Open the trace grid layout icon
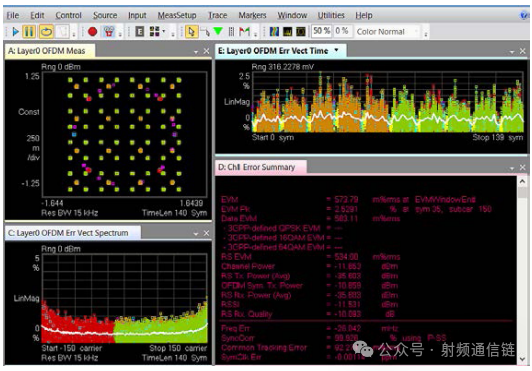The height and width of the screenshot is (371, 532). [154, 32]
